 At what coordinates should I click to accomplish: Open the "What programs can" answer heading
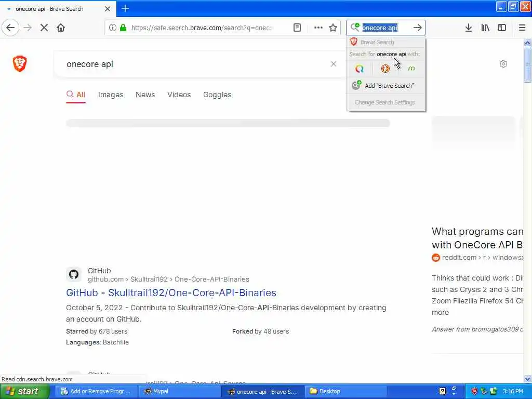477,238
